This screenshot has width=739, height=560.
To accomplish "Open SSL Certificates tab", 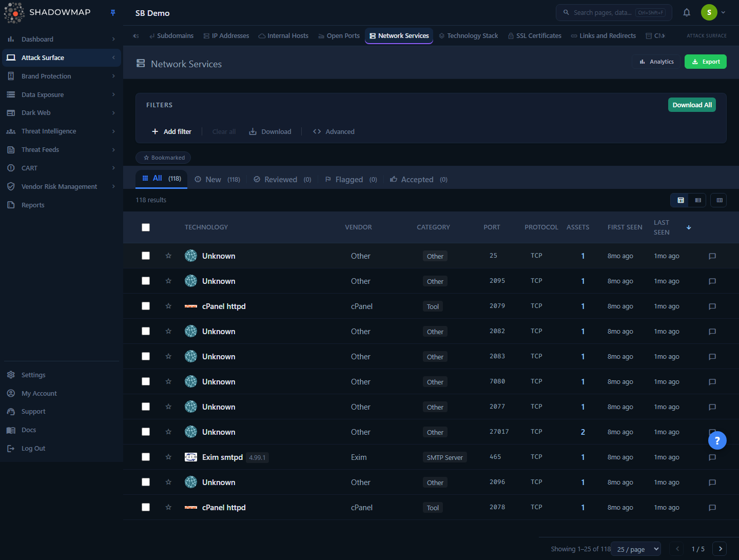I will click(x=534, y=36).
